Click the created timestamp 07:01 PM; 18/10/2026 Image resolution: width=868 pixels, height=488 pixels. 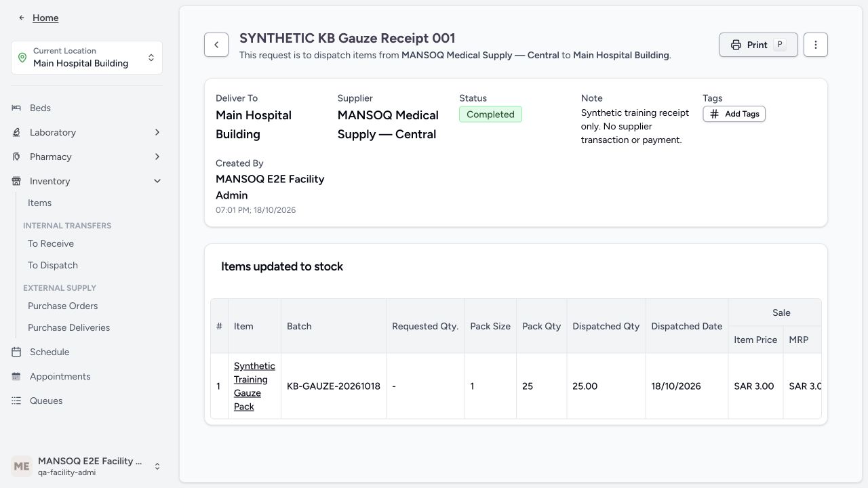click(x=256, y=210)
